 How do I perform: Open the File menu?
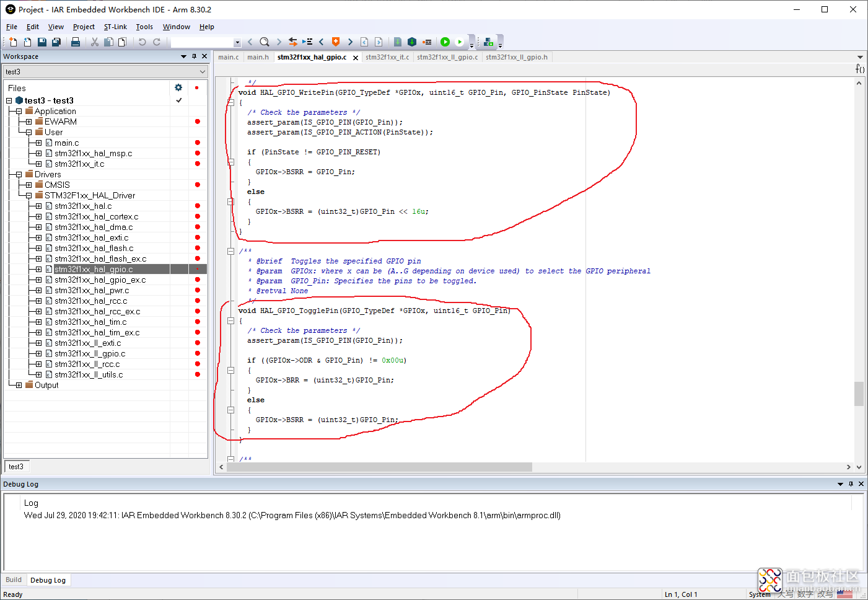pyautogui.click(x=12, y=27)
